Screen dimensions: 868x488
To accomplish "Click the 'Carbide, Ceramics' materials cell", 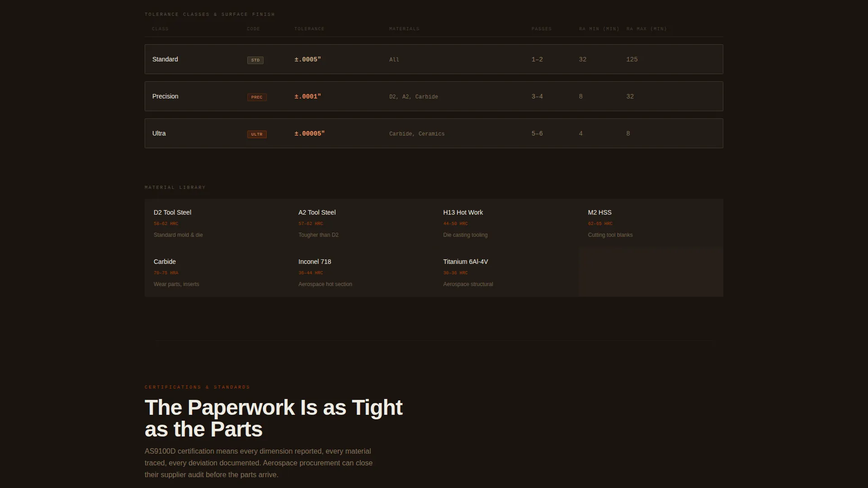I will pyautogui.click(x=417, y=134).
